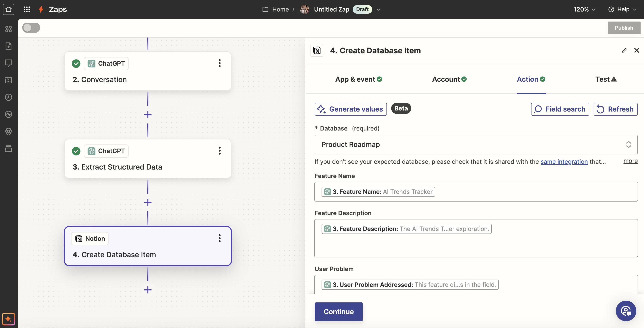Click the Continue button

[x=338, y=312]
